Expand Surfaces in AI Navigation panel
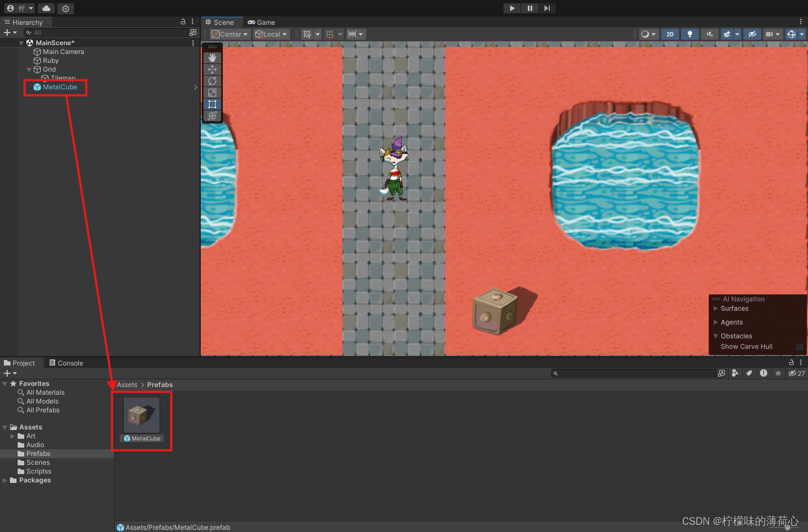This screenshot has height=532, width=808. coord(716,309)
